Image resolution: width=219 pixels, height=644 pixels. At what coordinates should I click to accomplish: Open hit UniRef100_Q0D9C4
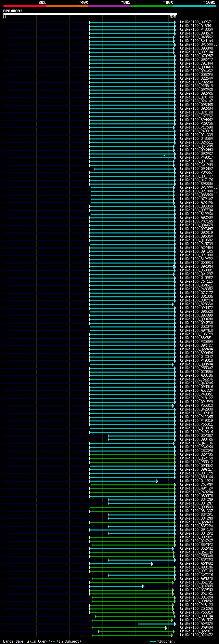click(196, 263)
